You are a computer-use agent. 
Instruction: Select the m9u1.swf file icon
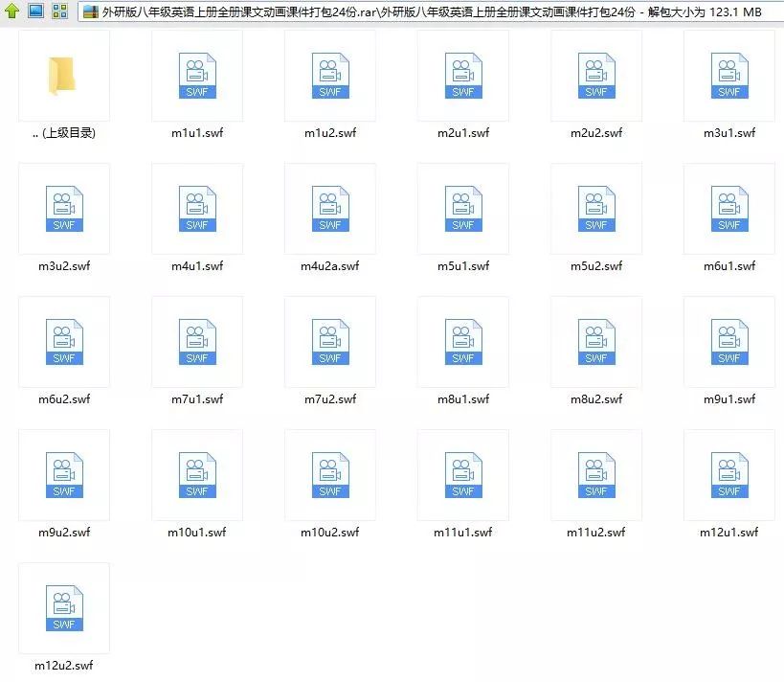point(729,342)
